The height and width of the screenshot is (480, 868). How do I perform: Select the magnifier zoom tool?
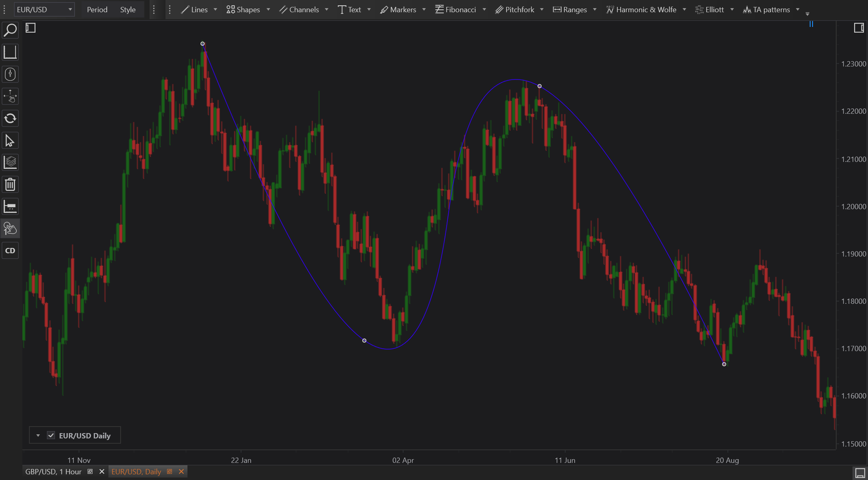[10, 30]
